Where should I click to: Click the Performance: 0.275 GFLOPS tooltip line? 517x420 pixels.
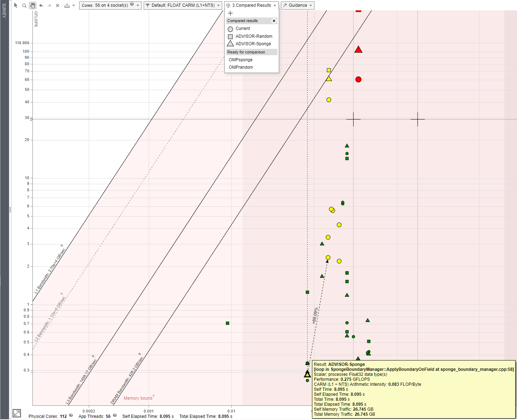pyautogui.click(x=342, y=379)
